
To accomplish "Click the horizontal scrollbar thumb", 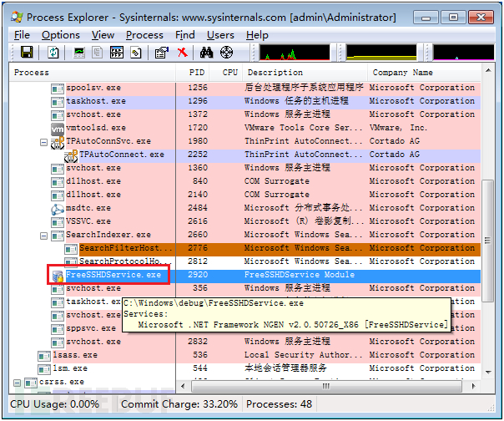I will click(326, 386).
